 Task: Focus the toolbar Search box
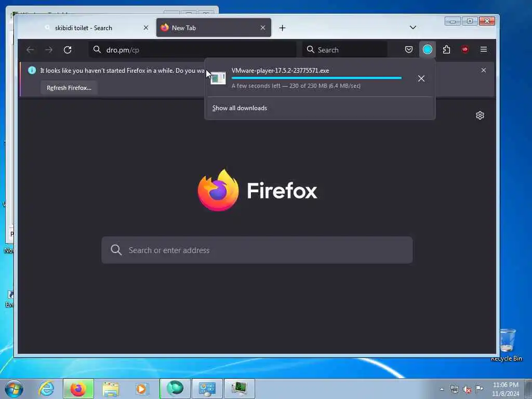click(345, 50)
